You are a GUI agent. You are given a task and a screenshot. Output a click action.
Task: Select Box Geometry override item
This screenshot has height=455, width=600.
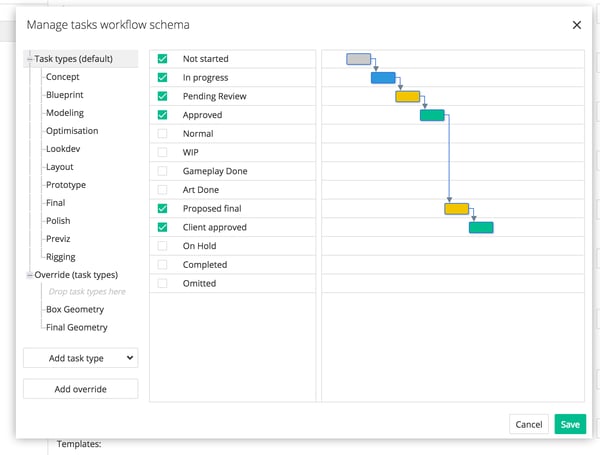pyautogui.click(x=74, y=310)
